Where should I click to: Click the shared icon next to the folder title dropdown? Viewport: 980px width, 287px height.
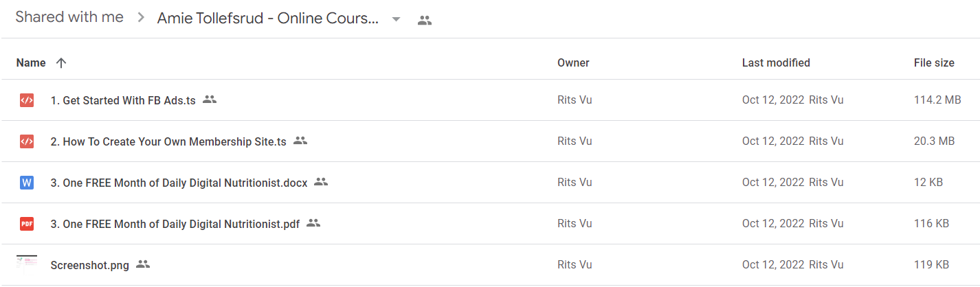click(x=425, y=21)
